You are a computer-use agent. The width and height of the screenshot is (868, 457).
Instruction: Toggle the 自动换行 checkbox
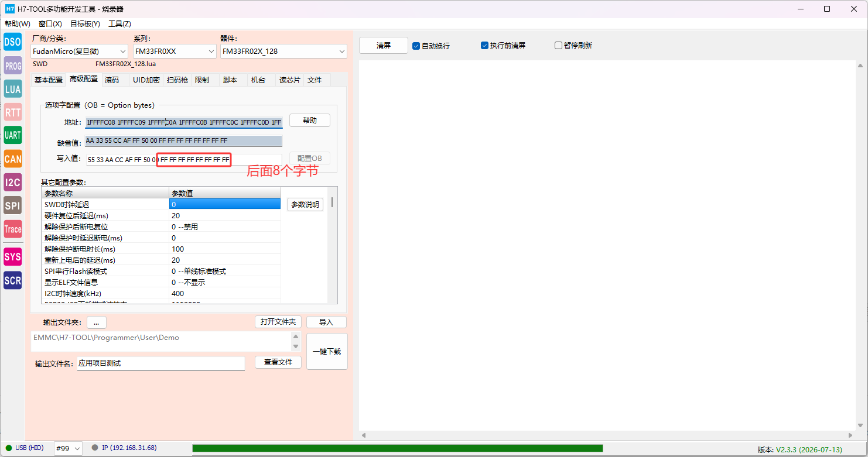416,46
